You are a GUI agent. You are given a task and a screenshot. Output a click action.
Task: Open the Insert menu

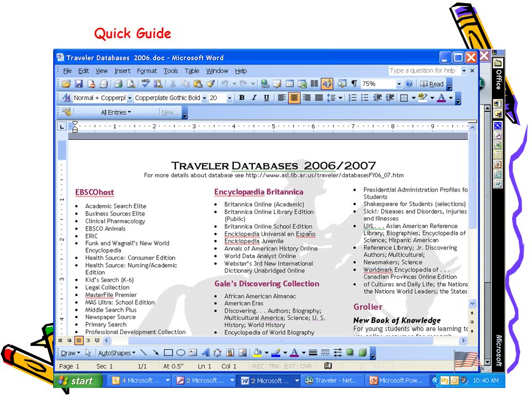[122, 71]
